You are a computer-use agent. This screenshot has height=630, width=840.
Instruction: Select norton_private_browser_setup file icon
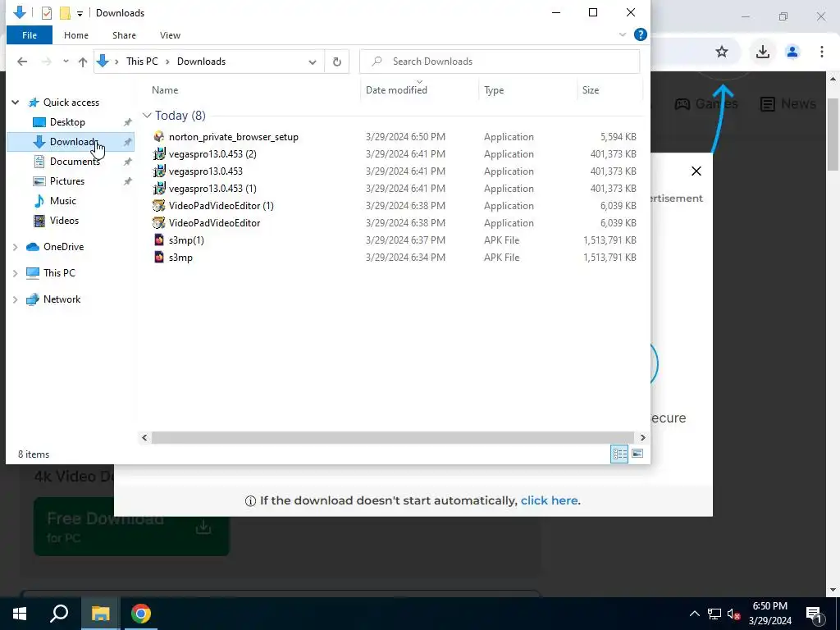[159, 137]
